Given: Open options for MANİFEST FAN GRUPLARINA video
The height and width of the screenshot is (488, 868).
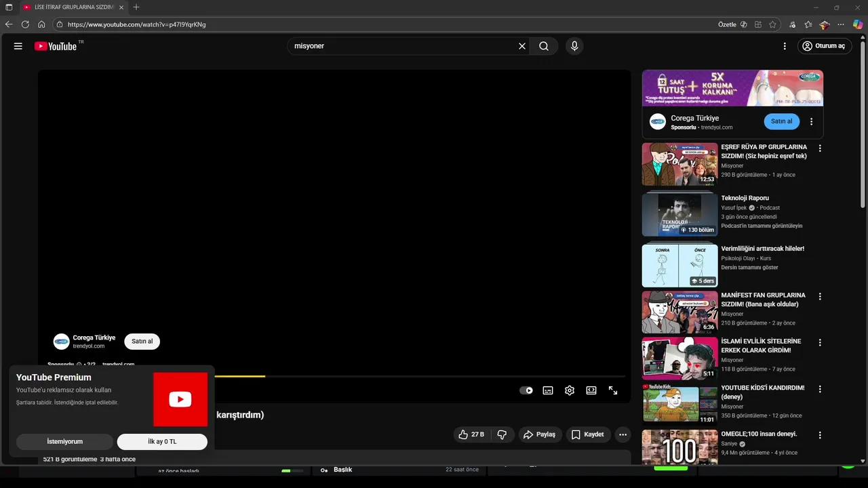Looking at the screenshot, I should point(820,297).
